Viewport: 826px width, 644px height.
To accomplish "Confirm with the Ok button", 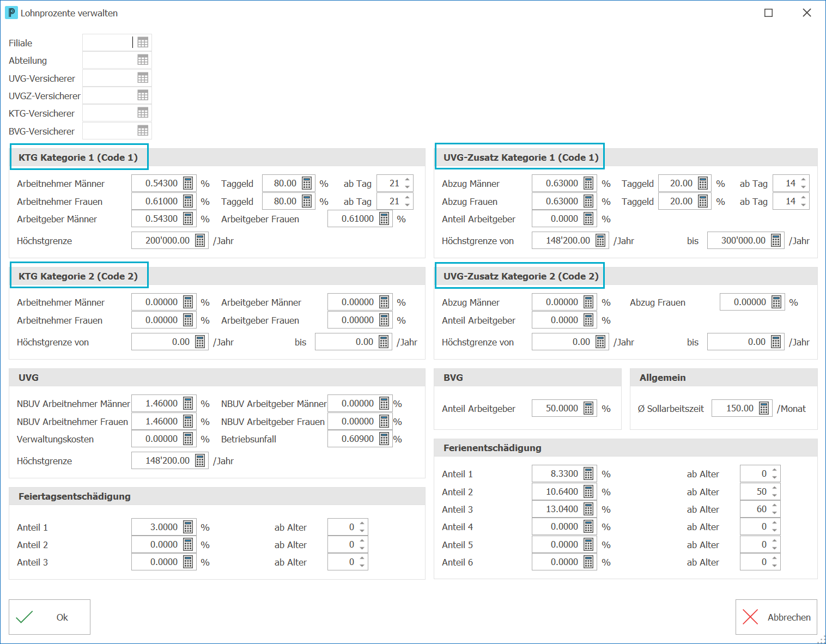I will coord(50,617).
